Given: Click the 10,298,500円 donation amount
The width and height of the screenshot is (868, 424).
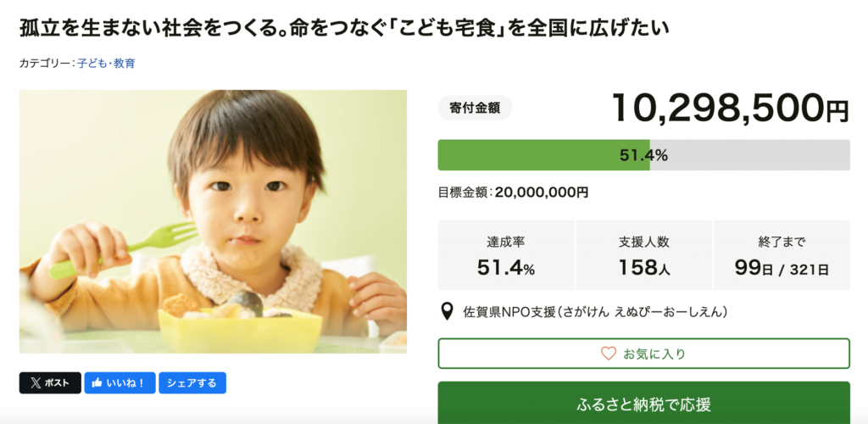Looking at the screenshot, I should (729, 107).
